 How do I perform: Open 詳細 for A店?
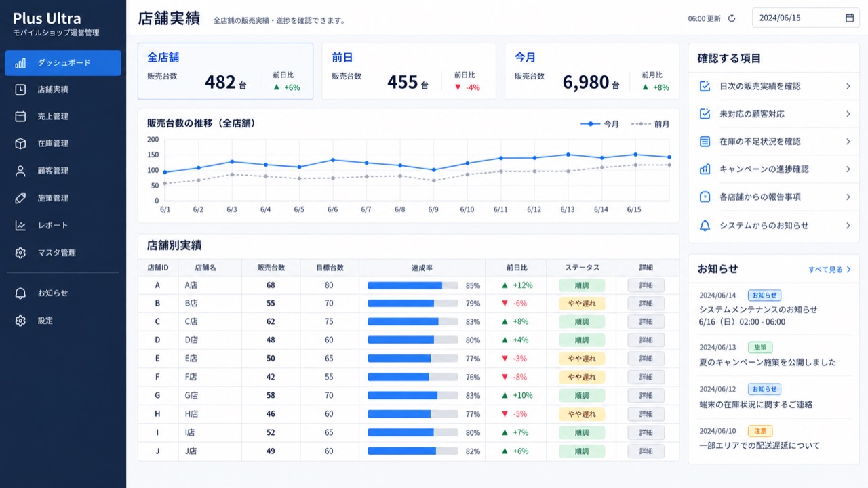(x=646, y=285)
